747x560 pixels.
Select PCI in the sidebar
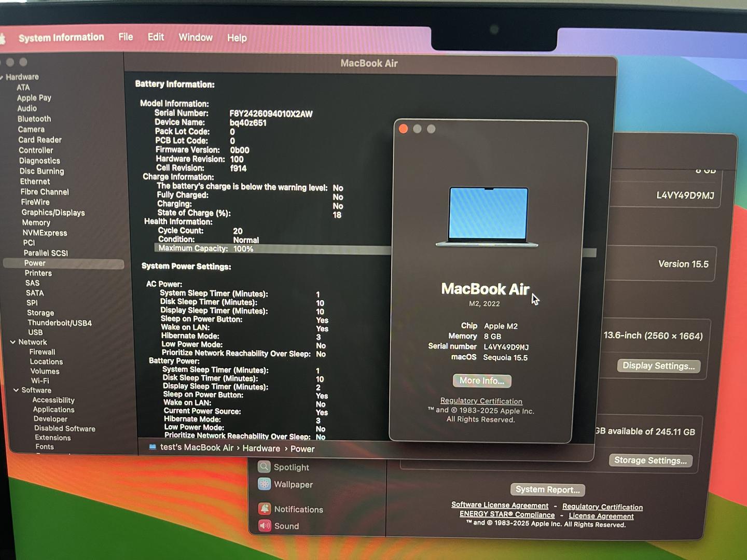tap(29, 243)
